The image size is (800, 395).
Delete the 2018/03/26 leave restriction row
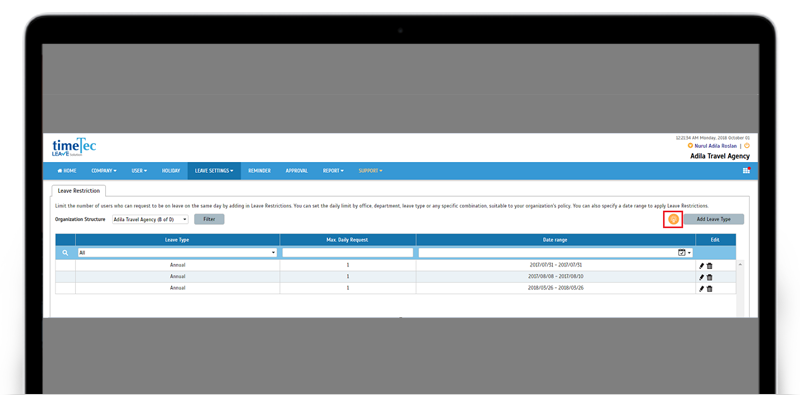(710, 288)
